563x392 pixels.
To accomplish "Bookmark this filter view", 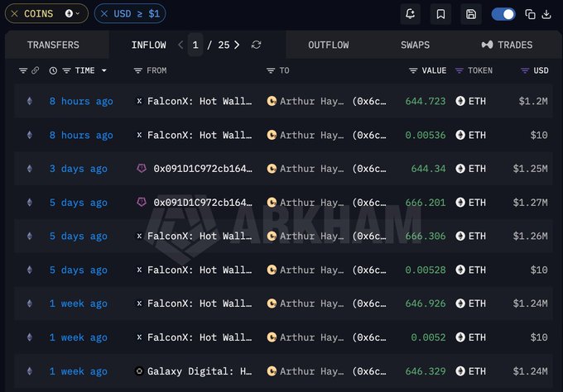I will pos(440,14).
